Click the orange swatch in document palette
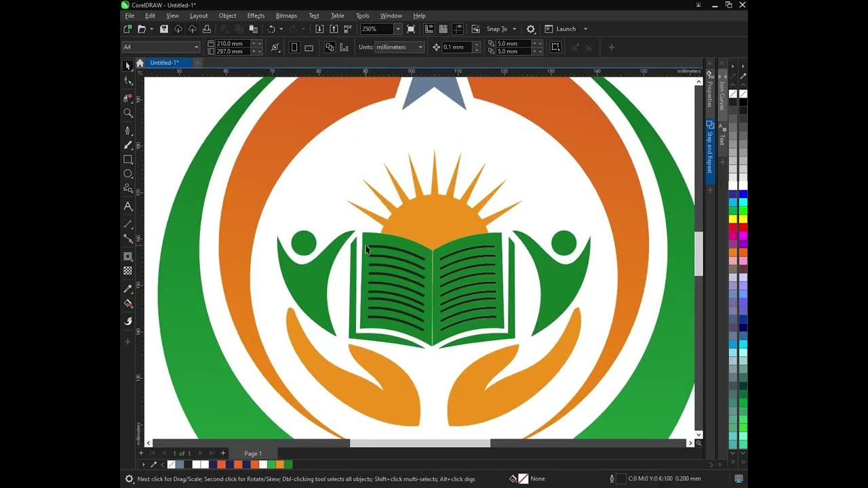This screenshot has height=488, width=868. [x=280, y=465]
